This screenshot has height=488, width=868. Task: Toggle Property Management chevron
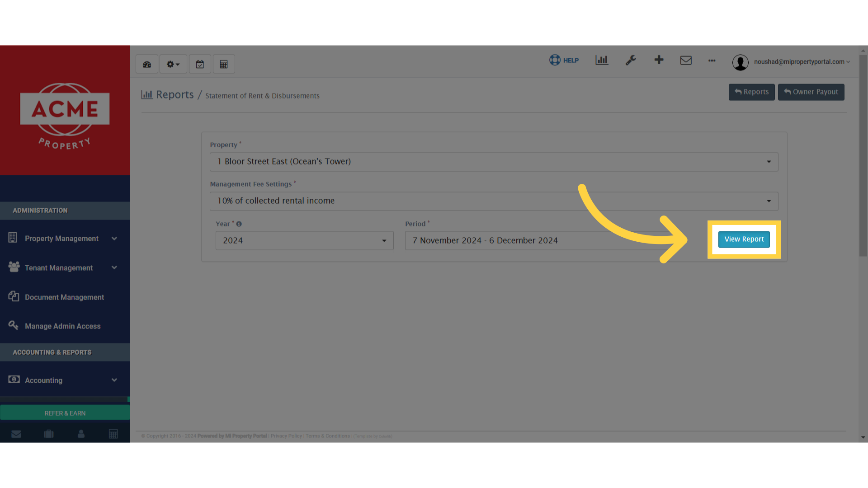click(x=114, y=239)
